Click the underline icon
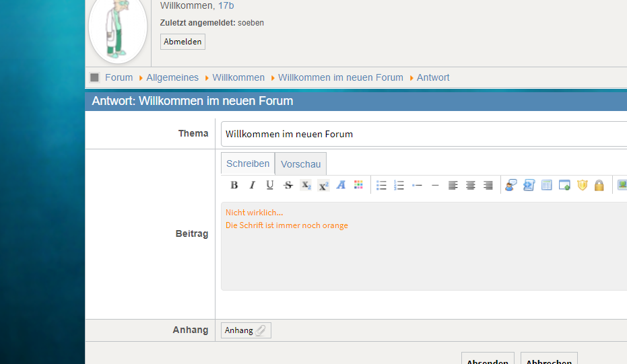 click(x=270, y=185)
